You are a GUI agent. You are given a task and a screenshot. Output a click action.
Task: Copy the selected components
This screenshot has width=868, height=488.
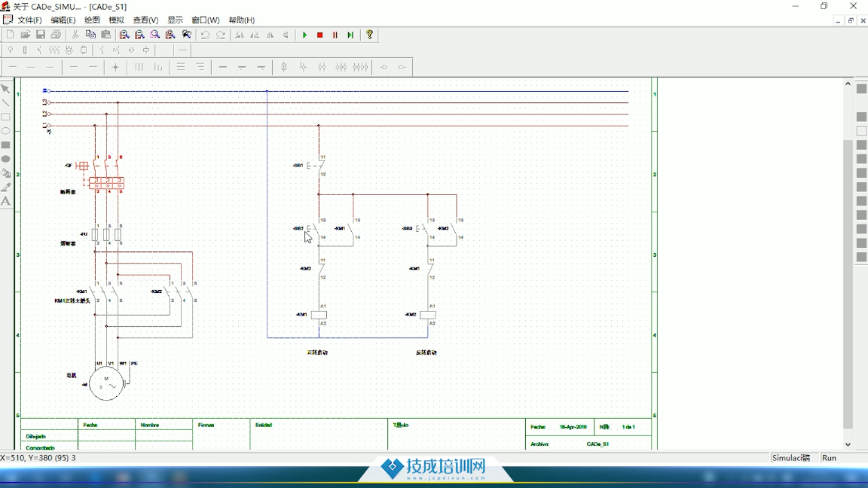pyautogui.click(x=90, y=35)
